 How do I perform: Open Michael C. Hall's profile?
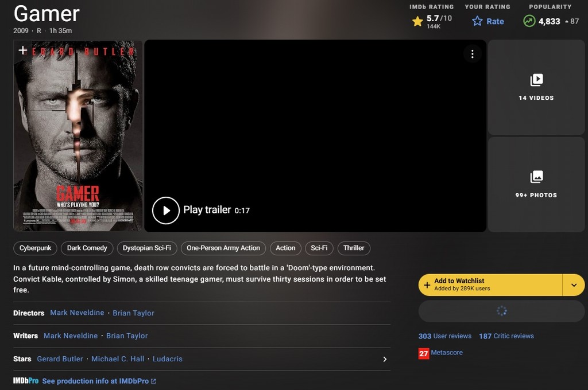click(x=118, y=359)
